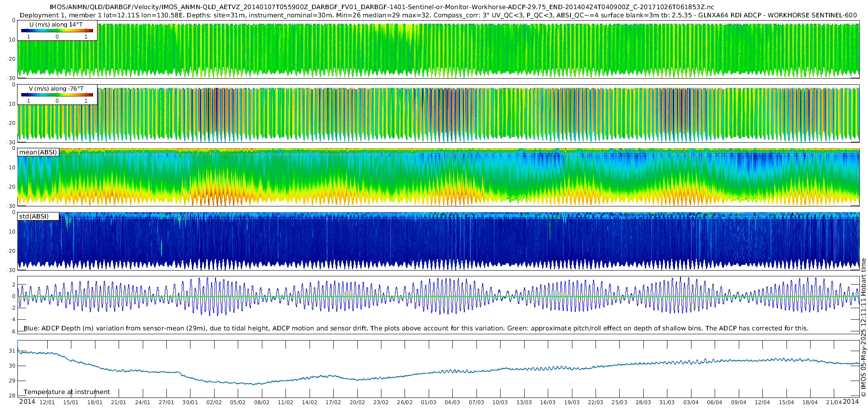868x410 pixels.
Task: Click the IMOS copyright timestamp text
Action: coord(863,328)
